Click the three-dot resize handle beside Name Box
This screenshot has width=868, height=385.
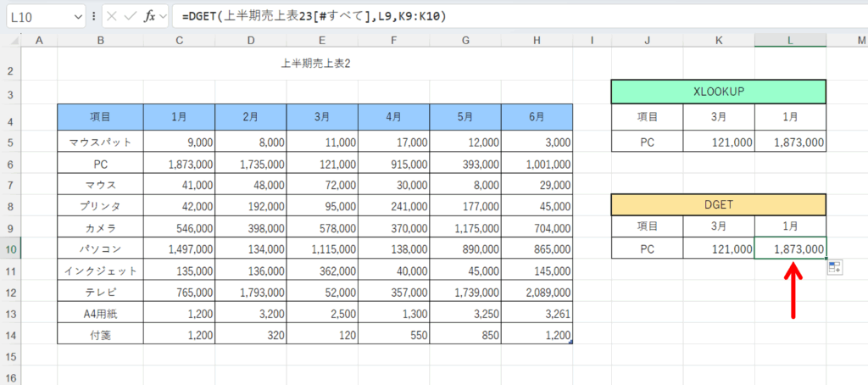click(93, 16)
